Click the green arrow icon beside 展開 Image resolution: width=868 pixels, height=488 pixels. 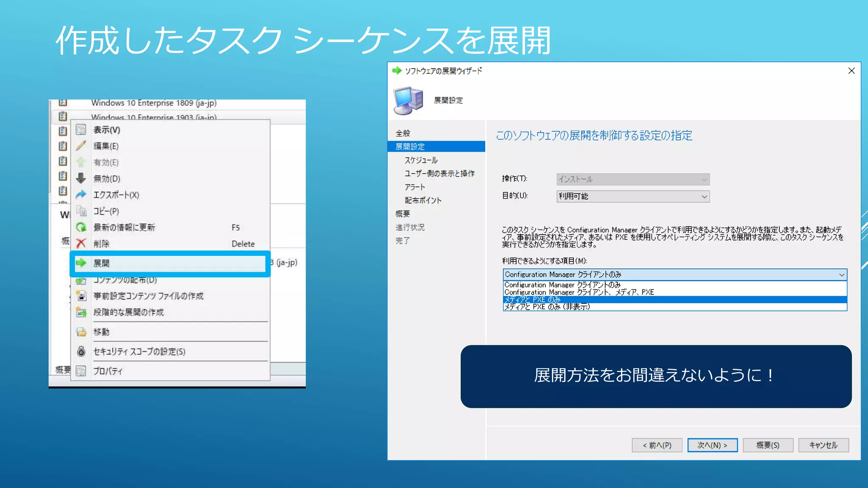[81, 263]
